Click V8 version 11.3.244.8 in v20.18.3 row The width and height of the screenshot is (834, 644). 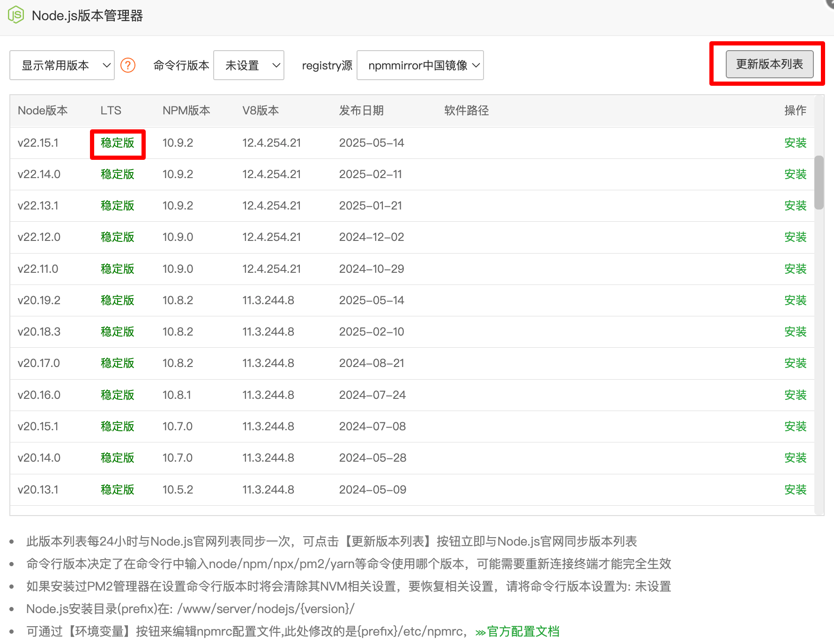[268, 332]
